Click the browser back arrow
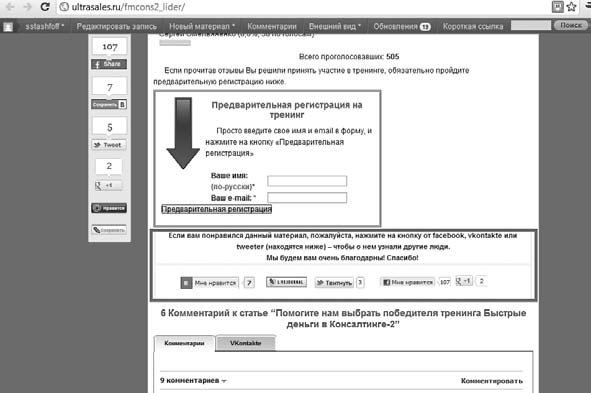This screenshot has height=393, width=591. pos(10,7)
